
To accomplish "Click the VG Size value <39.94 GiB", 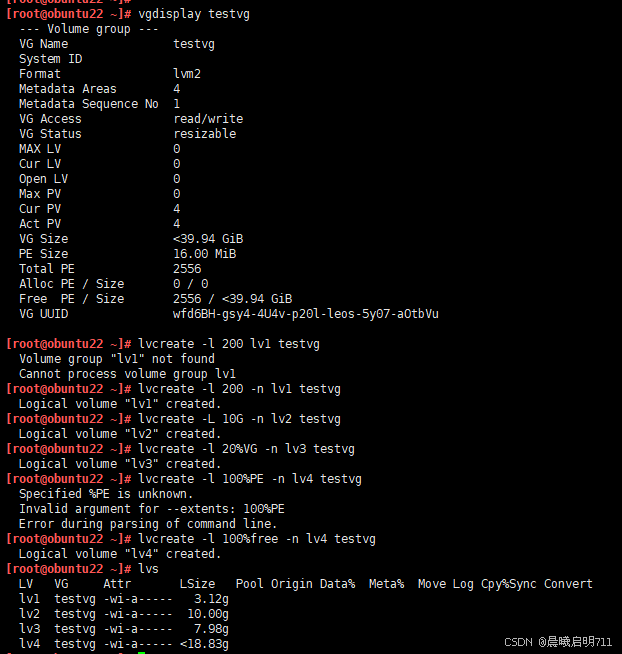I will click(208, 239).
